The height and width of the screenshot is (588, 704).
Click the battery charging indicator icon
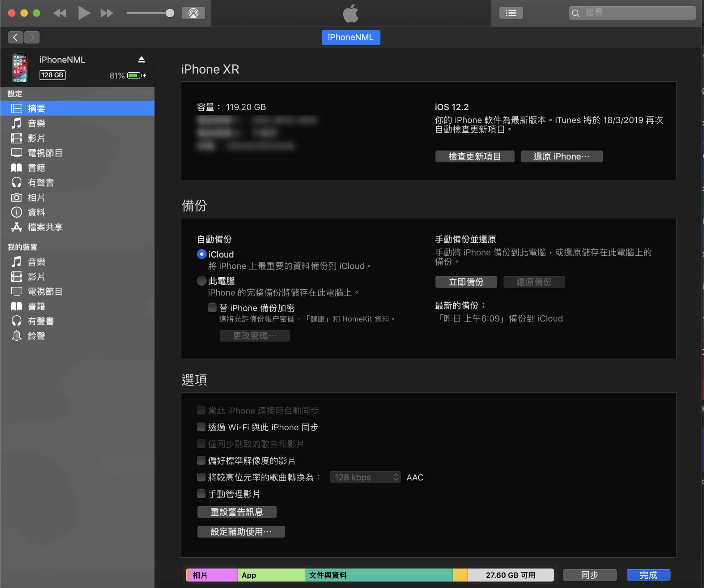(x=137, y=75)
